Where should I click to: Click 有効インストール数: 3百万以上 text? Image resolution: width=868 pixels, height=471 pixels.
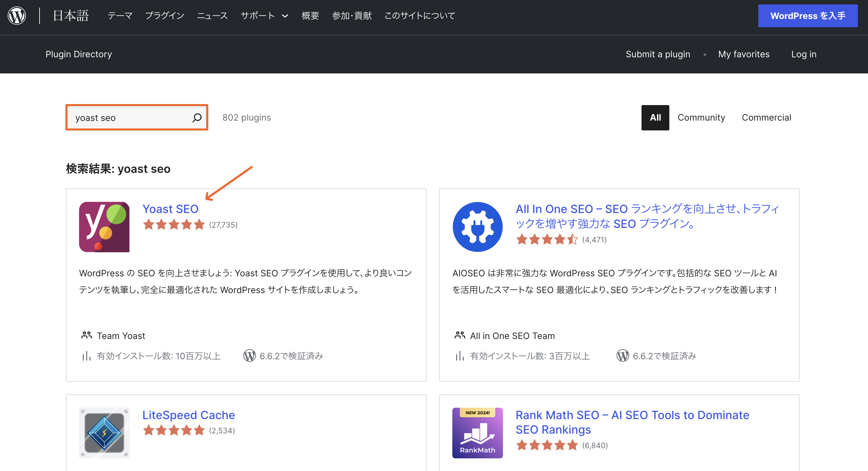530,356
